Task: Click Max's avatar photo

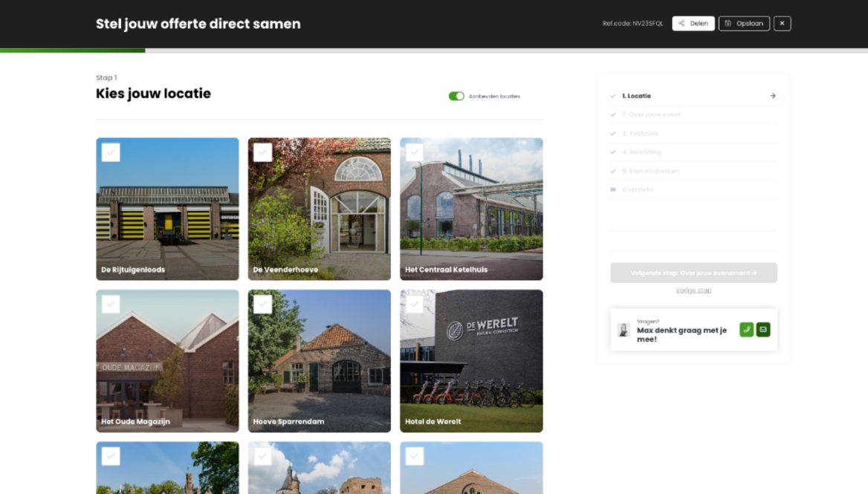Action: [x=624, y=330]
